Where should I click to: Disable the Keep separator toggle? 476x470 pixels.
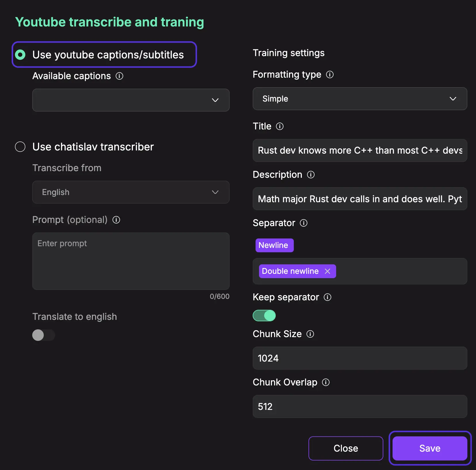point(264,316)
